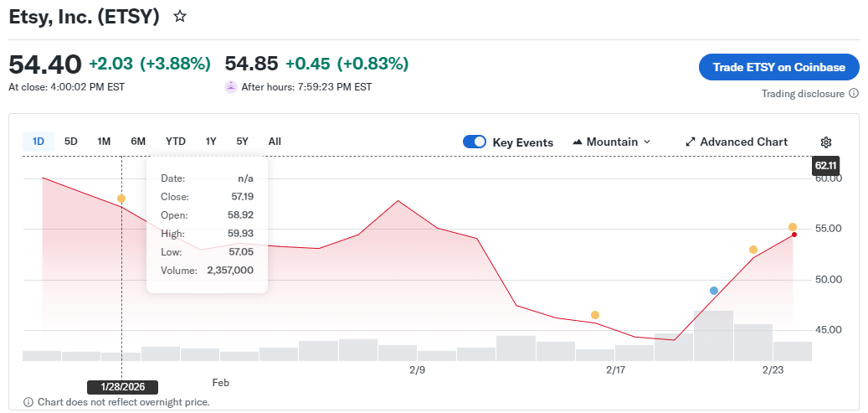Click Trade ETSY on Coinbase button
The height and width of the screenshot is (413, 868).
click(x=779, y=67)
